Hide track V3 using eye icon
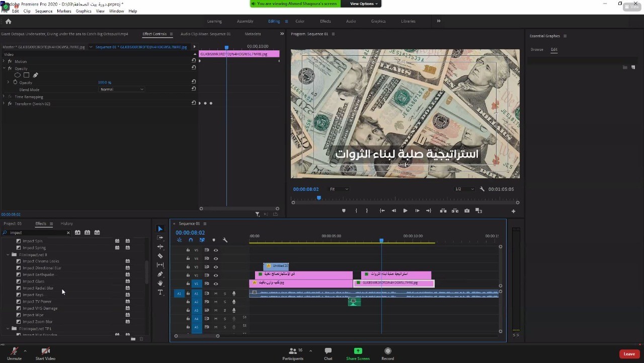Screen dimensions: 644x363 click(x=216, y=267)
